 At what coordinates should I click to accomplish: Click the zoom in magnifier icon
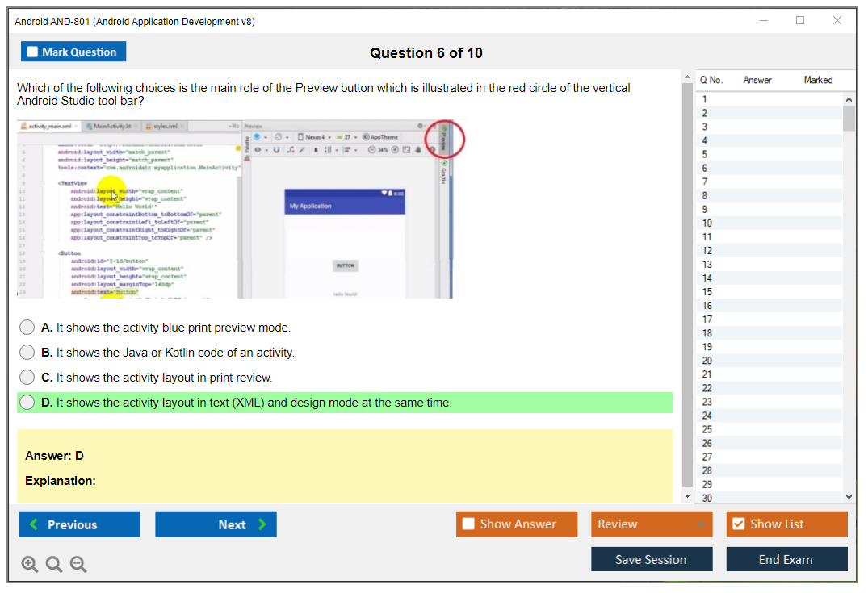[29, 565]
